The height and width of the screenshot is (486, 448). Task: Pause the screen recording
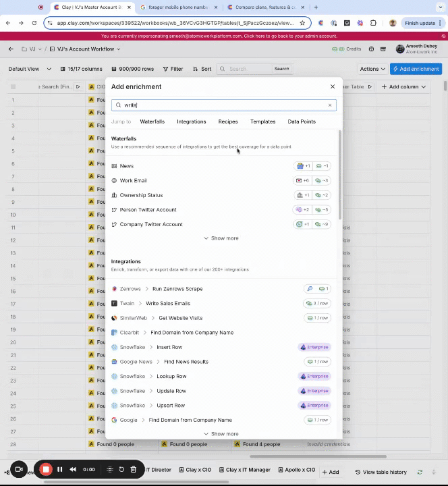tap(59, 469)
